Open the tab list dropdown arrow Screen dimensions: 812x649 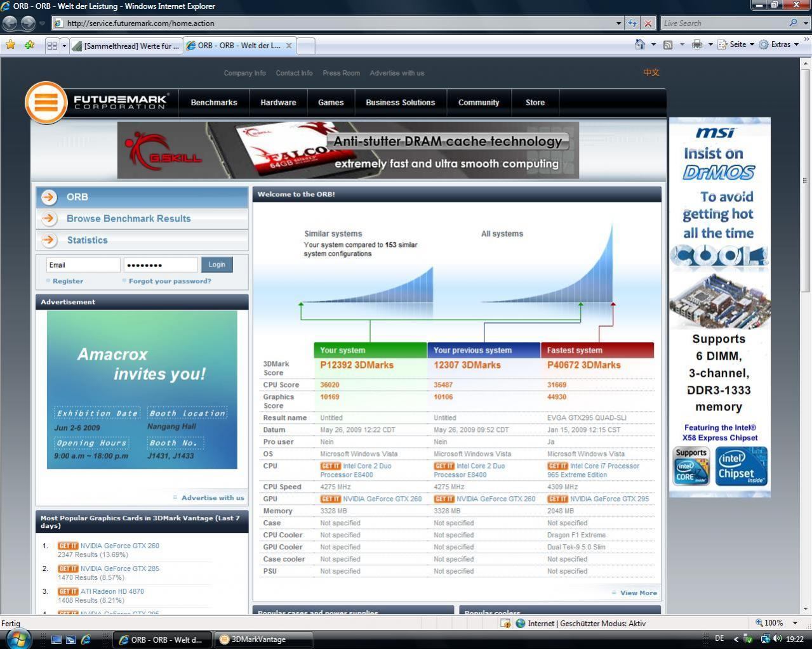click(64, 45)
